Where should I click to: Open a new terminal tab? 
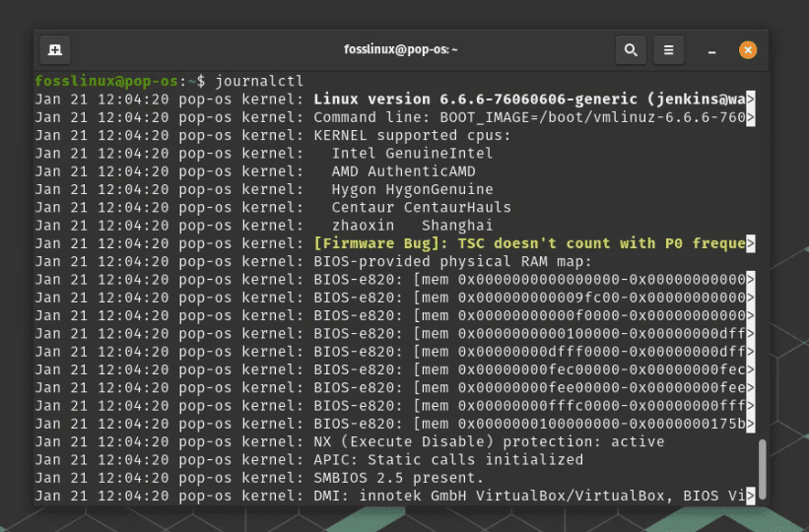[55, 50]
